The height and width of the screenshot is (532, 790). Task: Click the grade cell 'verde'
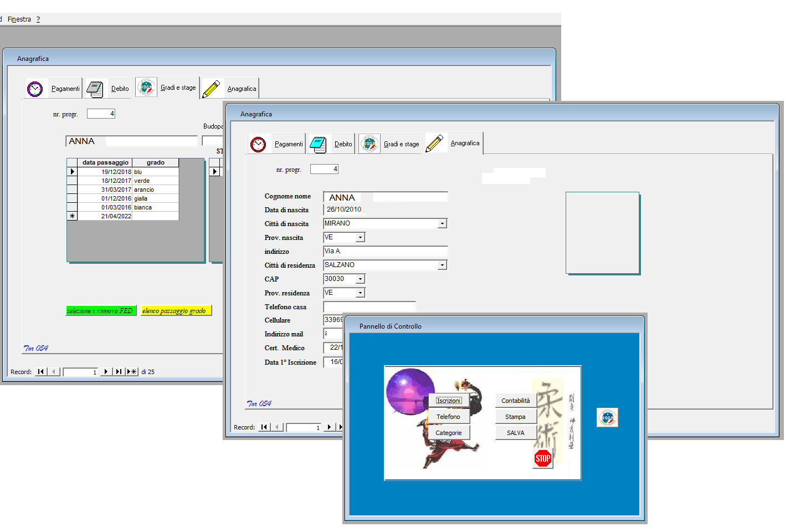click(156, 181)
